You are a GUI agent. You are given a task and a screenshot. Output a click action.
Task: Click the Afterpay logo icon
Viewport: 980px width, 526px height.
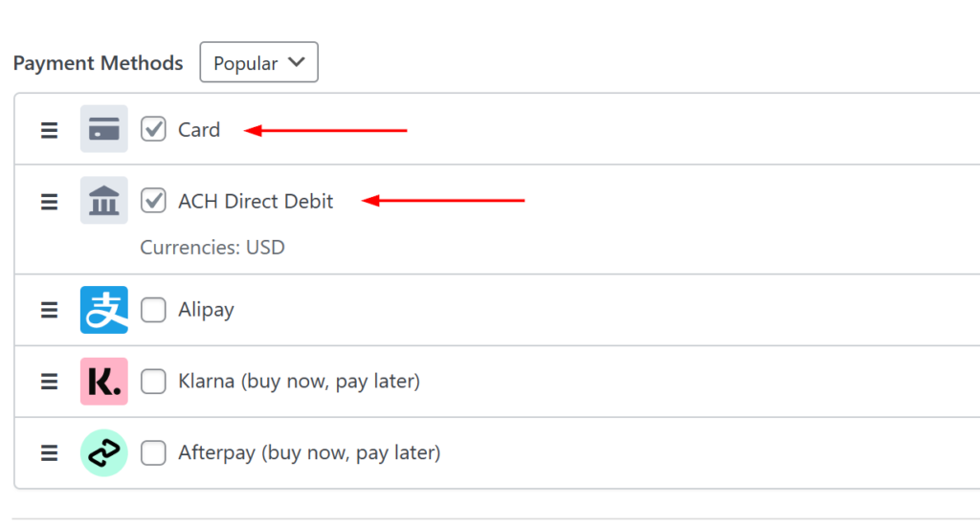(103, 453)
